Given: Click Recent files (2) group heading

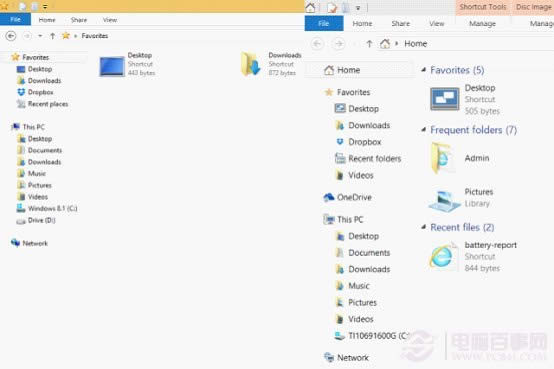Looking at the screenshot, I should click(462, 227).
